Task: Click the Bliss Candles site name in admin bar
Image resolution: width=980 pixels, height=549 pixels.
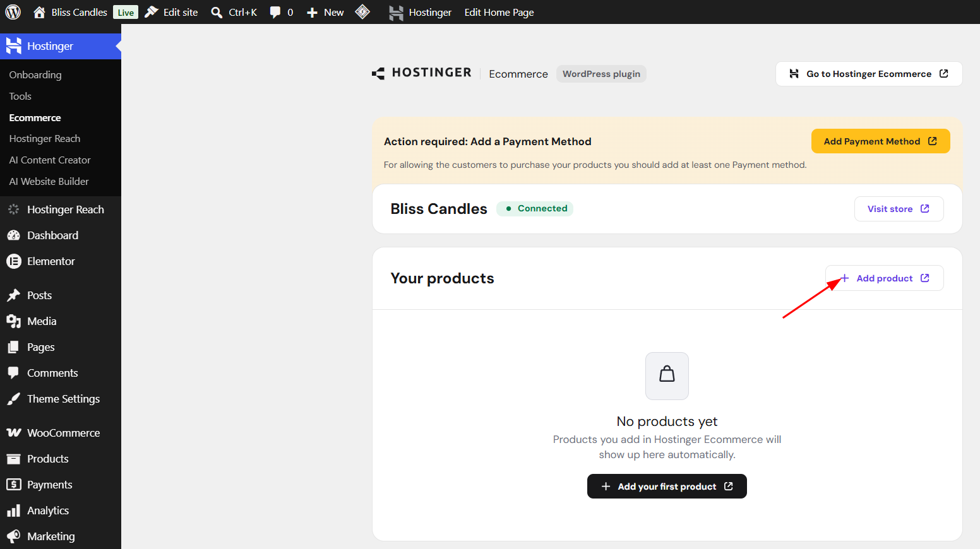Action: 80,13
